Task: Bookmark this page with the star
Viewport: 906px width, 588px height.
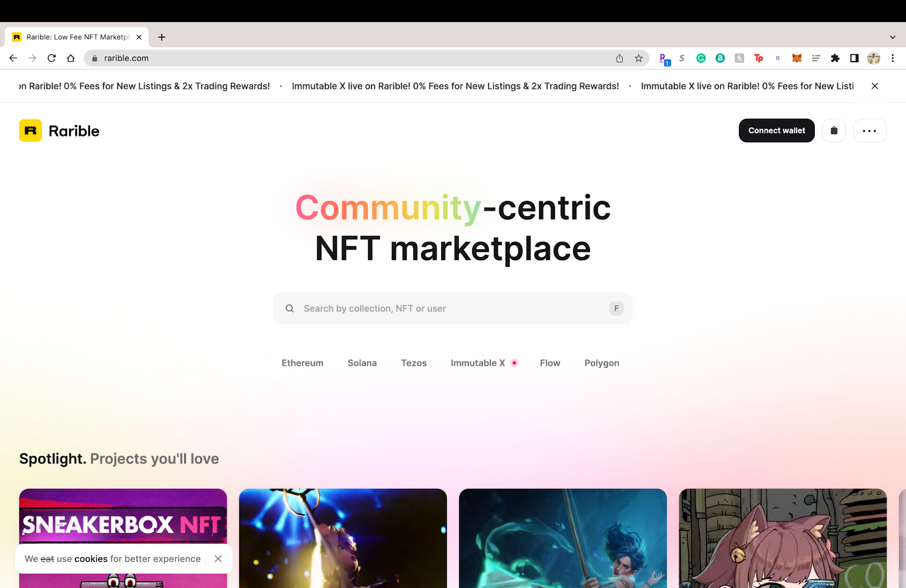Action: (x=639, y=58)
